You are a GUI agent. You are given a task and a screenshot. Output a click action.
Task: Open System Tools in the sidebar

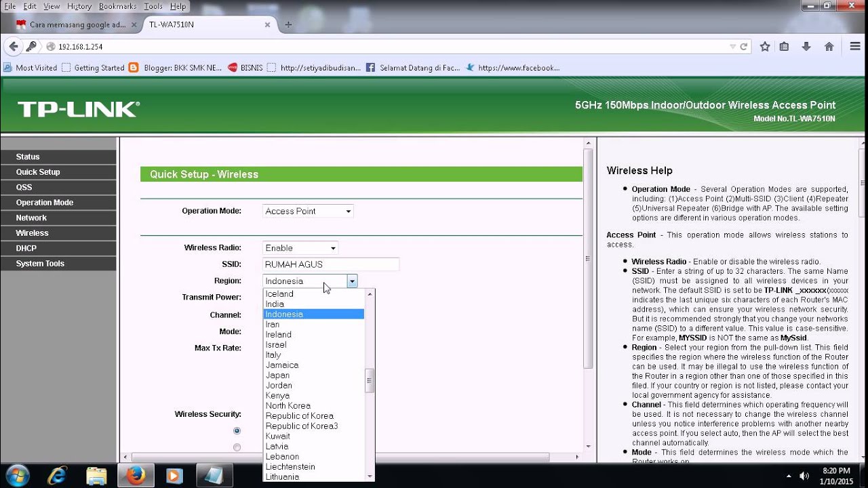click(x=58, y=264)
